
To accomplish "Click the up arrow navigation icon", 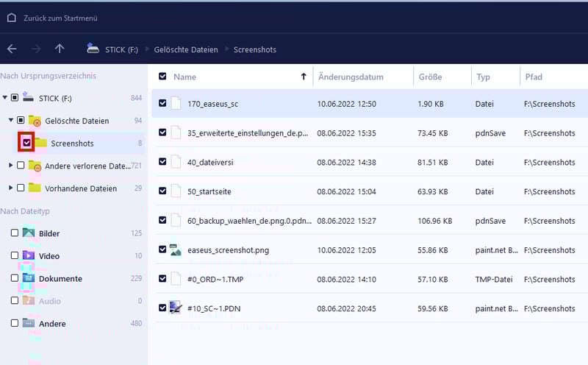I will pyautogui.click(x=60, y=49).
